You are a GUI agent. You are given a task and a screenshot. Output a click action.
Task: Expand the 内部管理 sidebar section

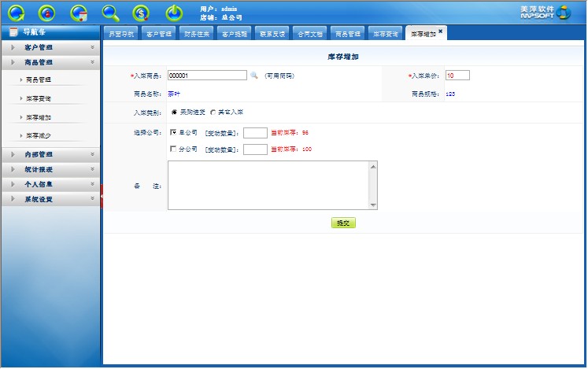click(x=50, y=155)
